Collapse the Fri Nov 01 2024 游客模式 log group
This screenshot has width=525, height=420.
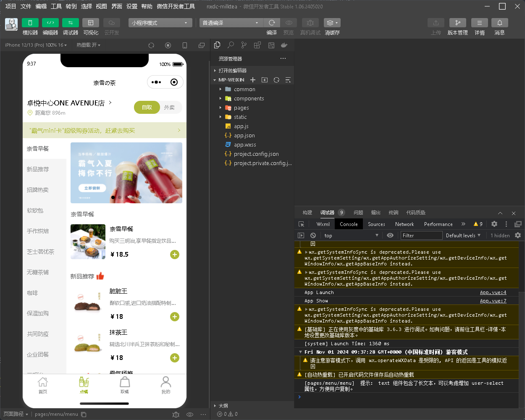point(300,352)
